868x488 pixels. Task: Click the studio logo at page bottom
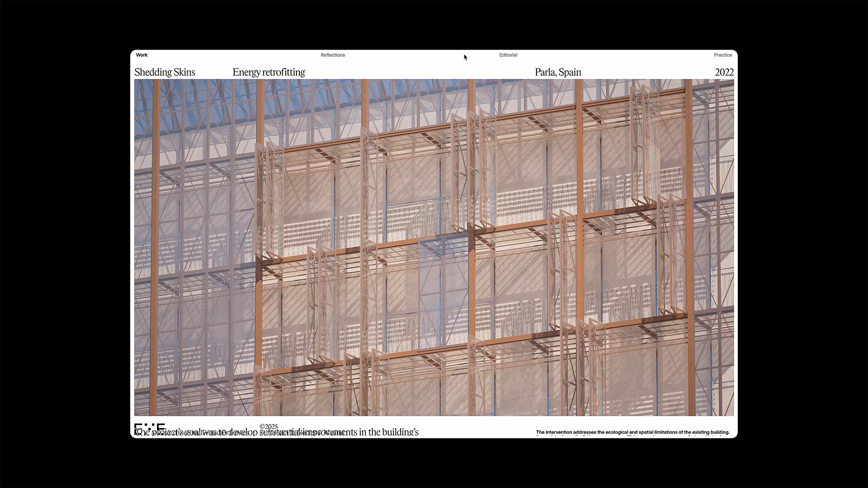click(150, 428)
